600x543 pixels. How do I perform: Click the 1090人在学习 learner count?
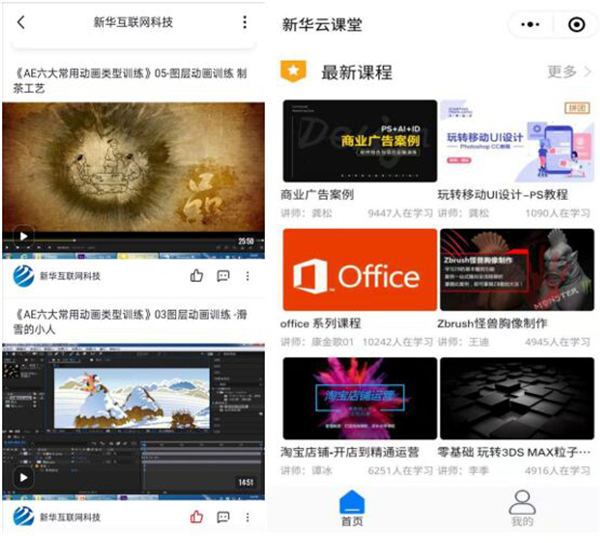point(558,213)
